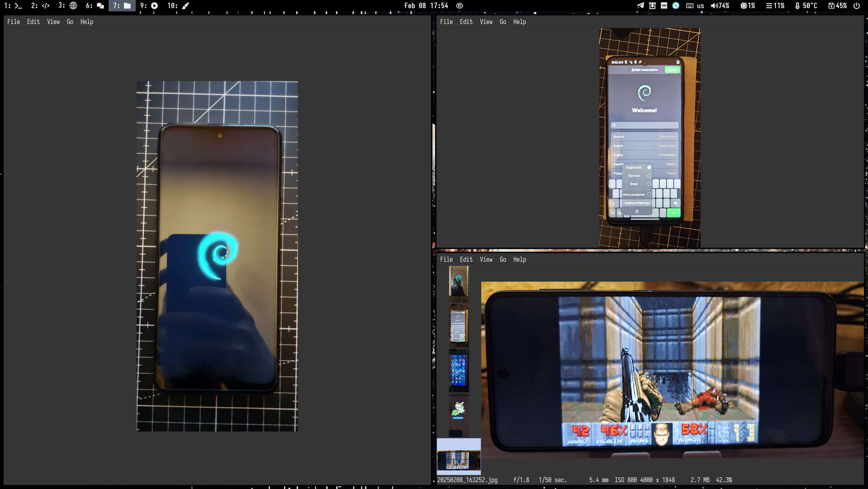Open the download box tray icon
This screenshot has width=868, height=489.
(652, 5)
